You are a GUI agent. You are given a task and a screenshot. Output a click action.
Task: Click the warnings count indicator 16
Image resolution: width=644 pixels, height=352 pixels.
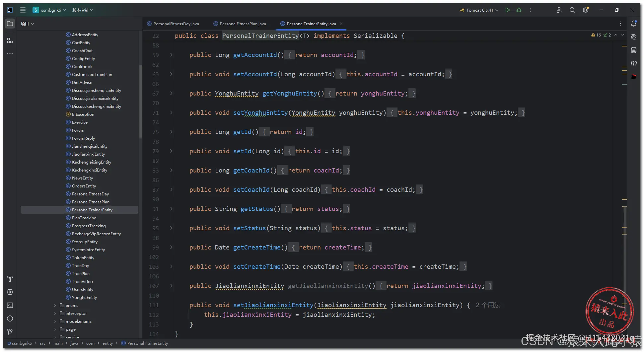pos(596,35)
